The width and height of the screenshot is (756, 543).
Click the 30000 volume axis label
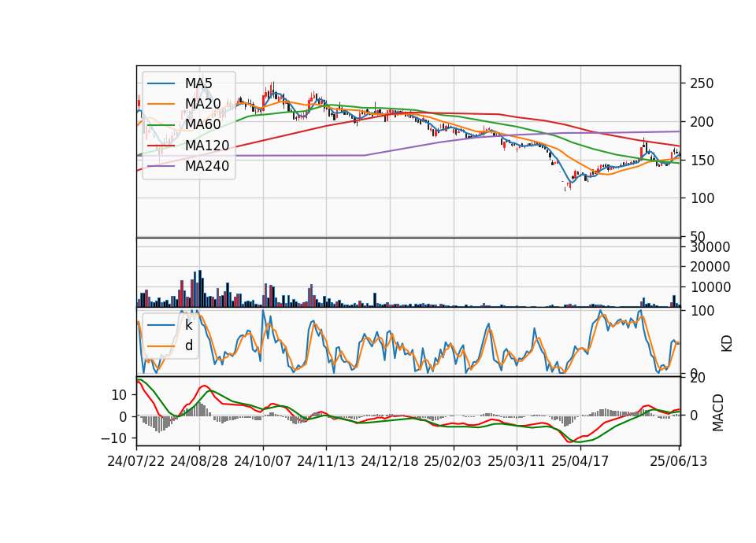[x=710, y=247]
